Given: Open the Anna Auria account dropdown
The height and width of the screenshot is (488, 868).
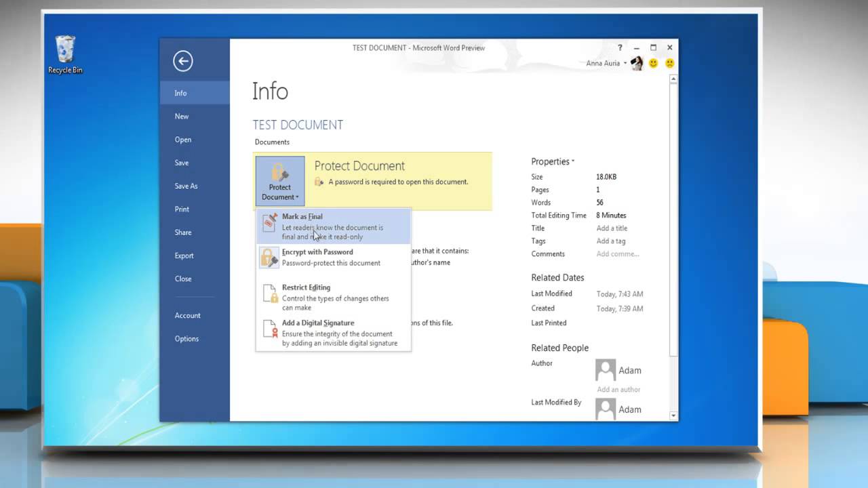Looking at the screenshot, I should tap(606, 63).
